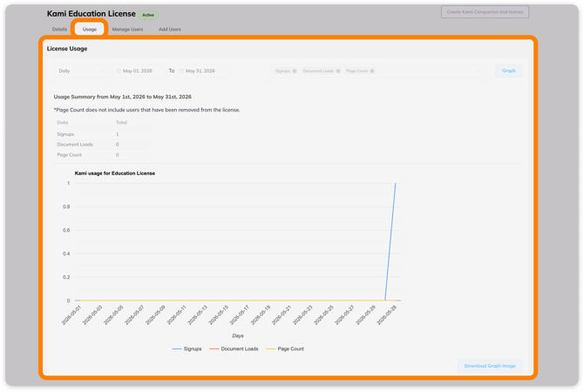The image size is (584, 392).
Task: Click the Page Count row in summary table
Action: [x=103, y=155]
